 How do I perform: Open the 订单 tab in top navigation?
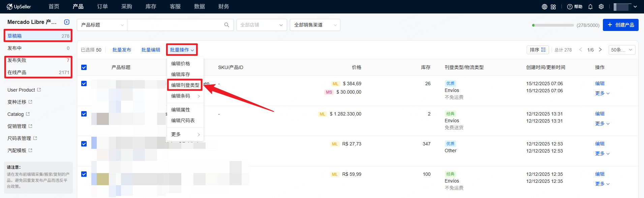(102, 7)
